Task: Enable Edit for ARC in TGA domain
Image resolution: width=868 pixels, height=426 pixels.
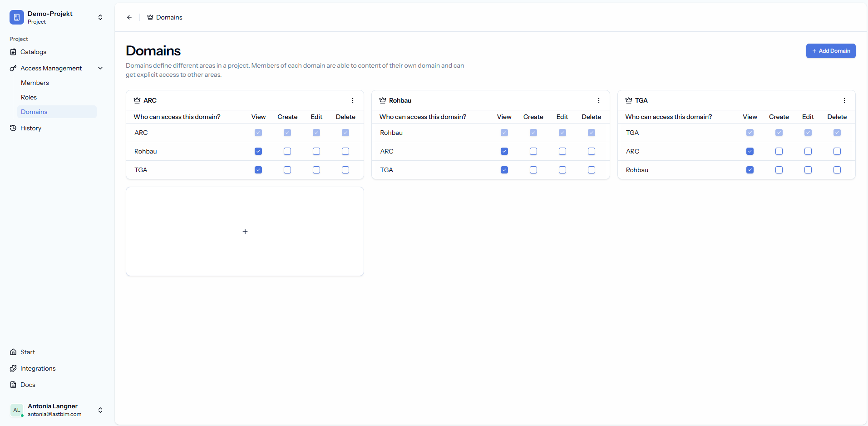Action: pos(808,151)
